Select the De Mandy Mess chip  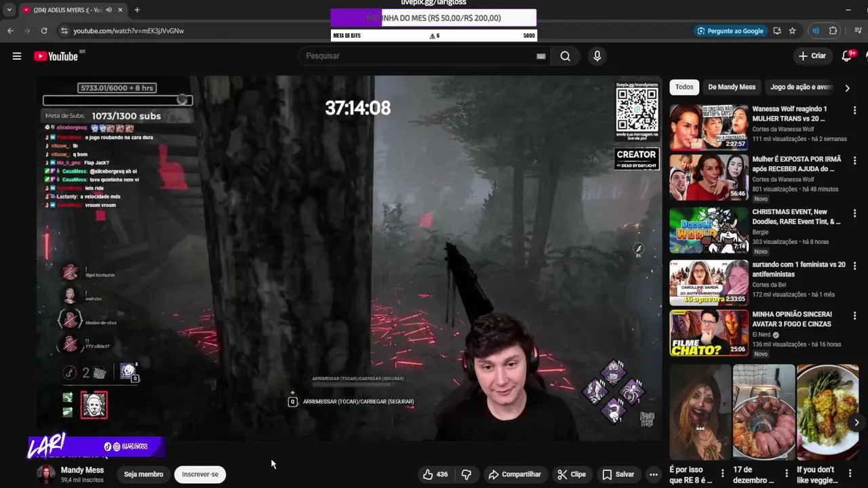point(732,87)
